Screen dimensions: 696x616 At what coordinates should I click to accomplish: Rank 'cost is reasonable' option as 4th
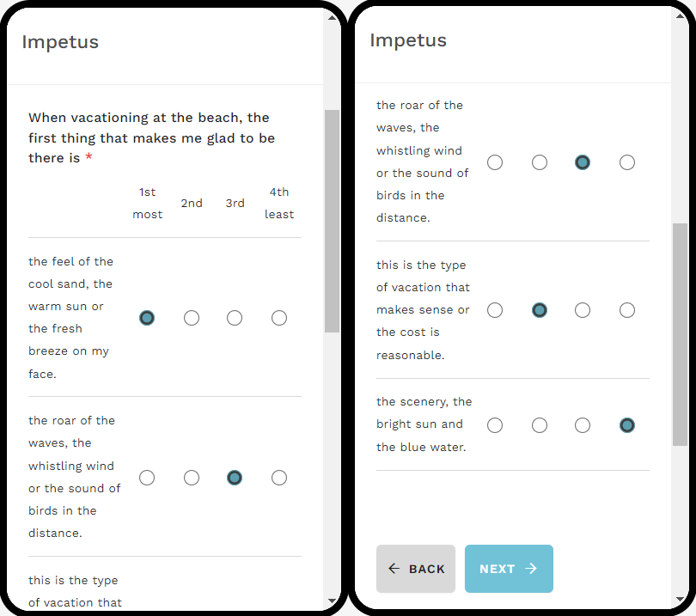pyautogui.click(x=627, y=310)
